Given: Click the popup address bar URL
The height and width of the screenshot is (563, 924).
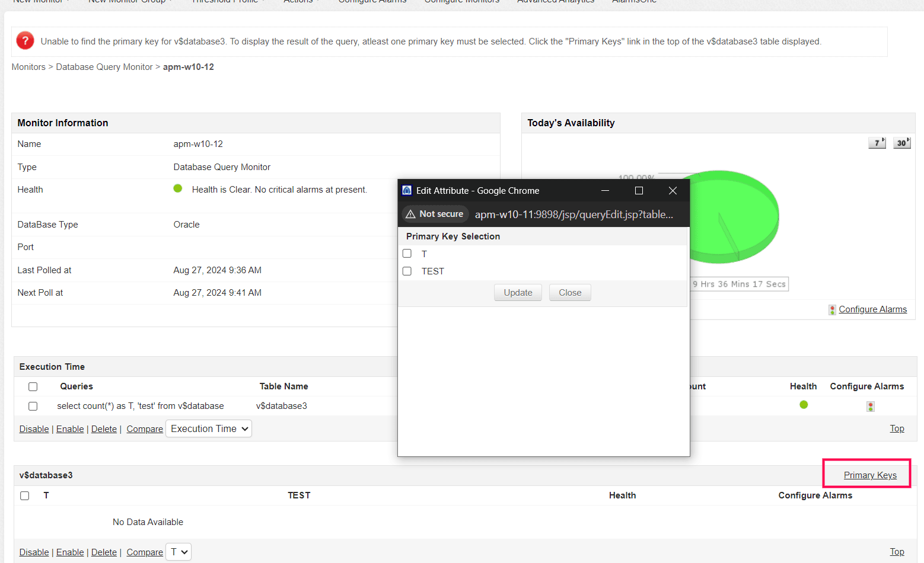Looking at the screenshot, I should (573, 215).
